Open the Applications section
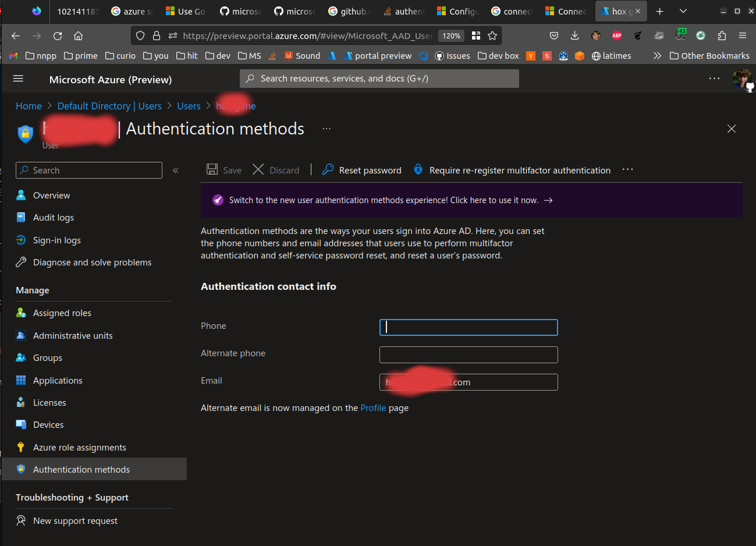756x546 pixels. (x=56, y=380)
